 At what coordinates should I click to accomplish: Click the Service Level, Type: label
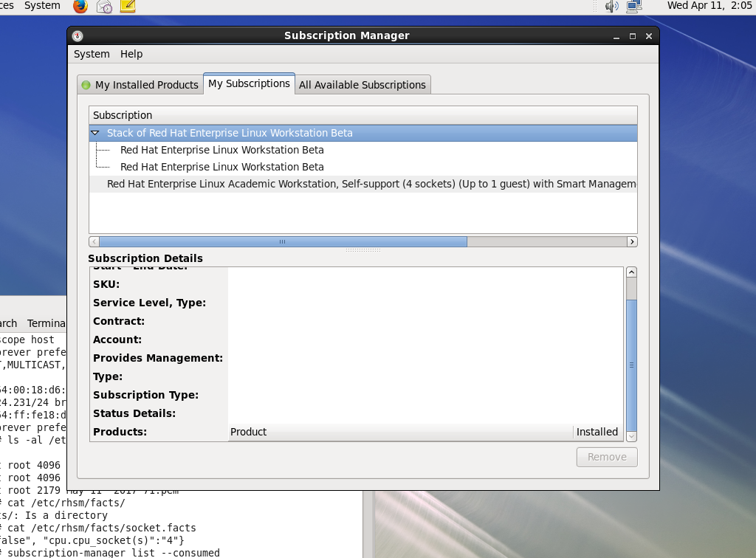[x=149, y=303]
